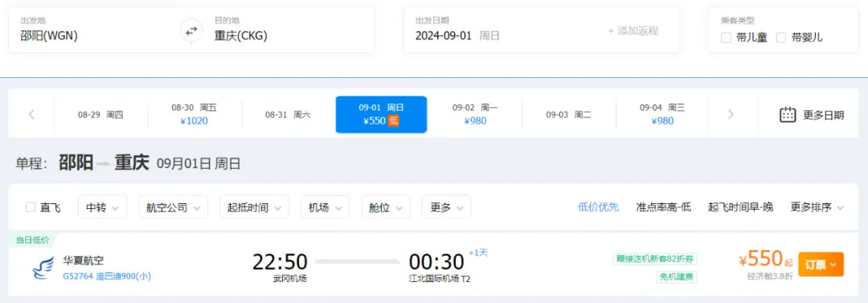The height and width of the screenshot is (303, 868).
Task: Click the 赠接送机新客82折券 tag
Action: (x=655, y=260)
